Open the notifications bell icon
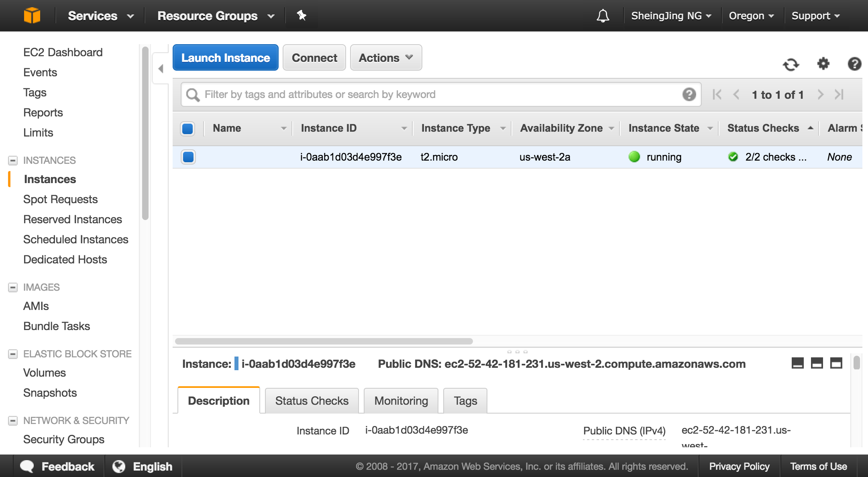This screenshot has width=868, height=477. (x=603, y=16)
